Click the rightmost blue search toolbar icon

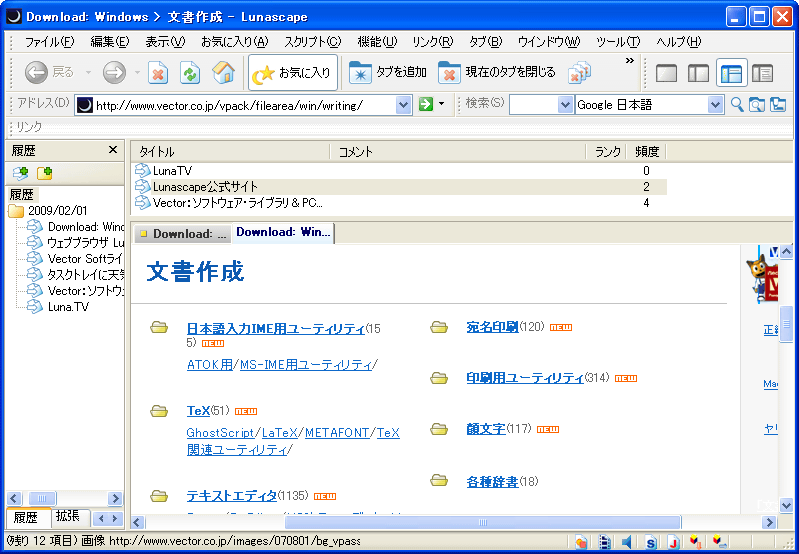point(778,104)
